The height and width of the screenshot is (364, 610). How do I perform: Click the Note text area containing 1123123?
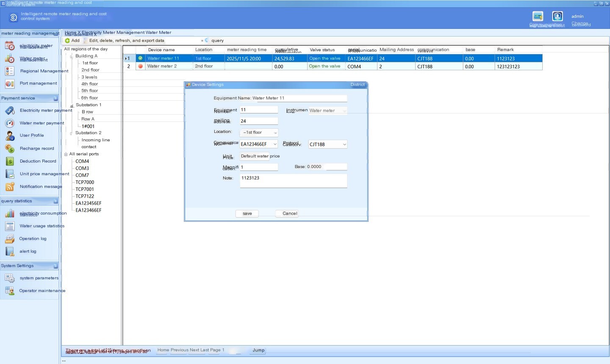point(294,181)
